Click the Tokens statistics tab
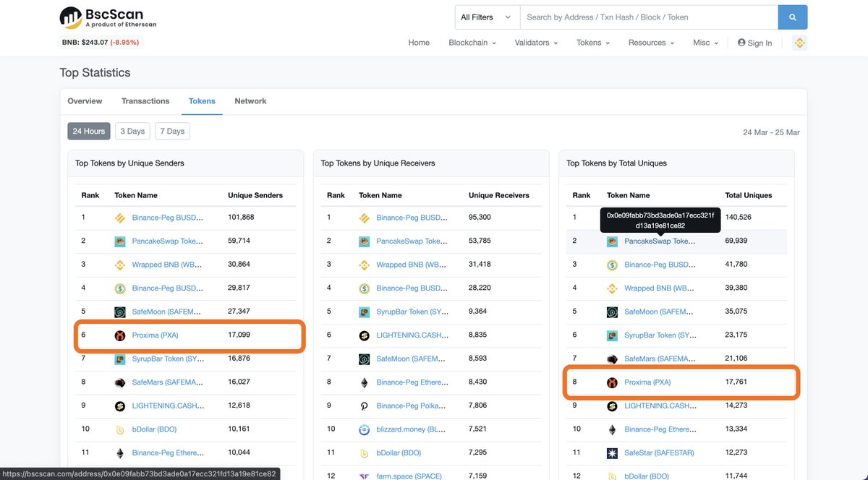Image resolution: width=868 pixels, height=480 pixels. pyautogui.click(x=202, y=101)
